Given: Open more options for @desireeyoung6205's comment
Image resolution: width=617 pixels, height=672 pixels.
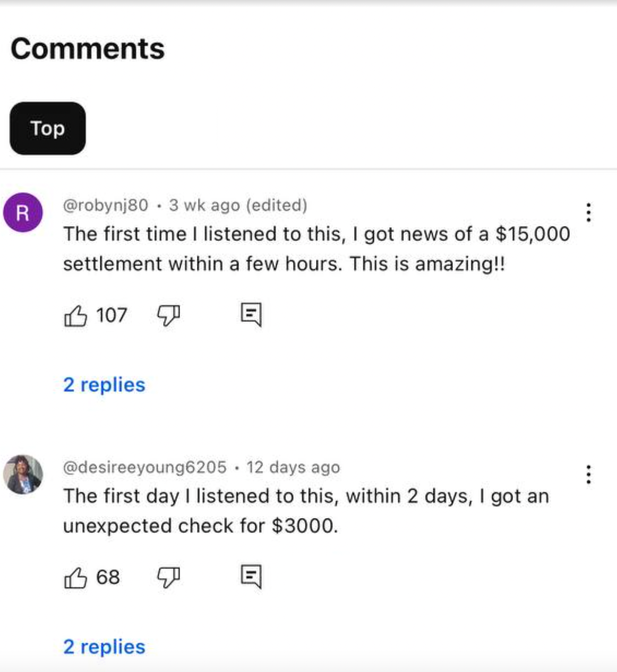Looking at the screenshot, I should (x=588, y=474).
